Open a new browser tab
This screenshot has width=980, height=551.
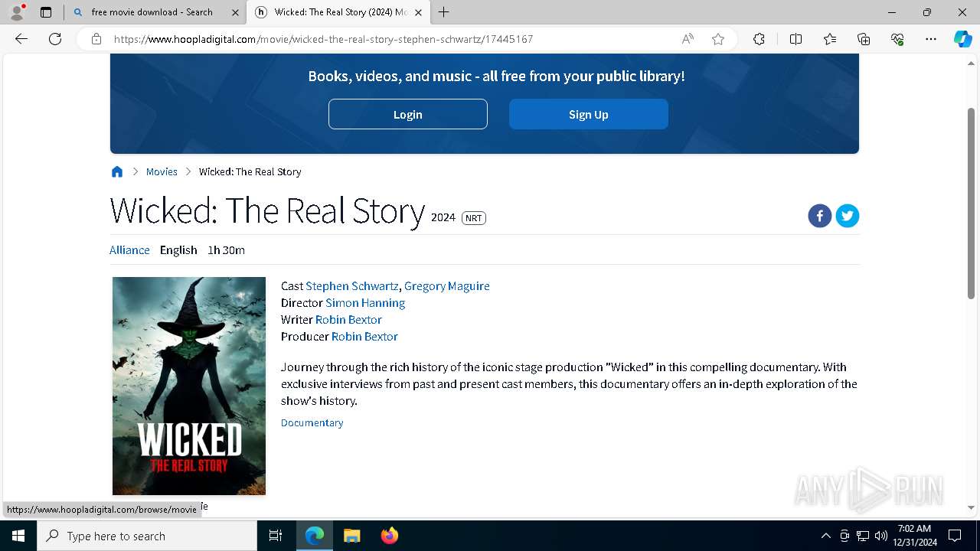(444, 12)
